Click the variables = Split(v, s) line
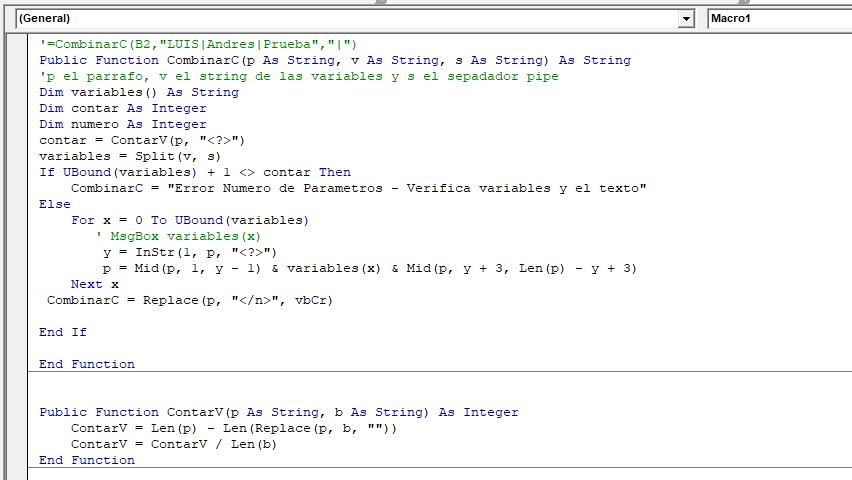Image resolution: width=852 pixels, height=480 pixels. pyautogui.click(x=130, y=156)
